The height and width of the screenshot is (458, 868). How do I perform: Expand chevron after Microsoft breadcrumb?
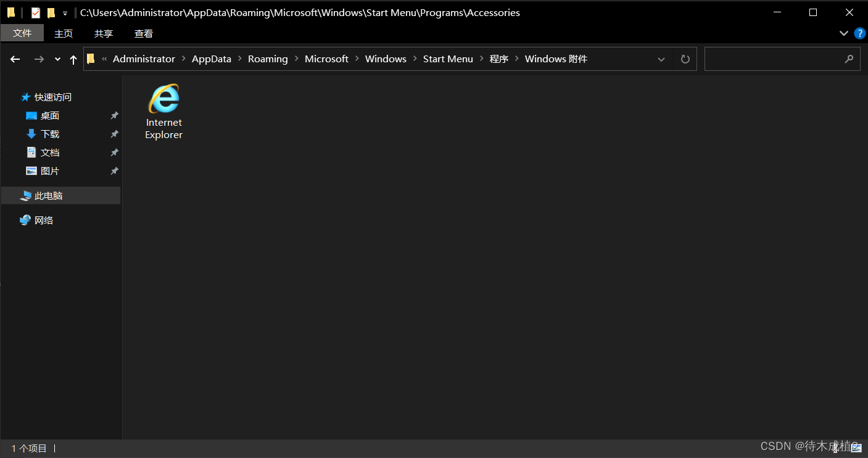click(357, 59)
